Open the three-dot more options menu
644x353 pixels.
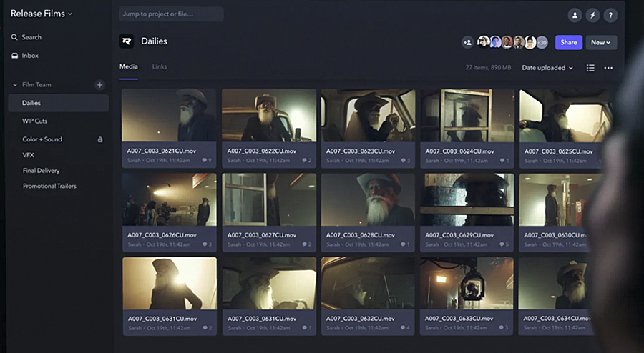608,68
